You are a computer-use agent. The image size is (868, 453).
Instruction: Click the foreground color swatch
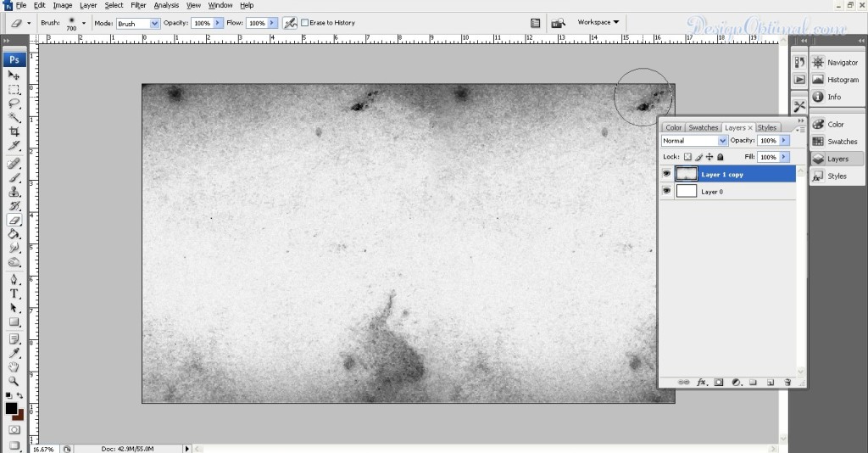tap(11, 408)
